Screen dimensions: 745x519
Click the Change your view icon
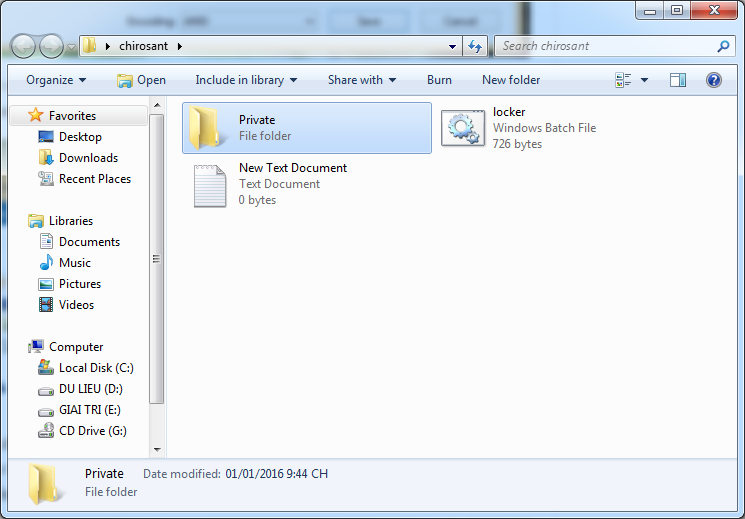[x=624, y=80]
